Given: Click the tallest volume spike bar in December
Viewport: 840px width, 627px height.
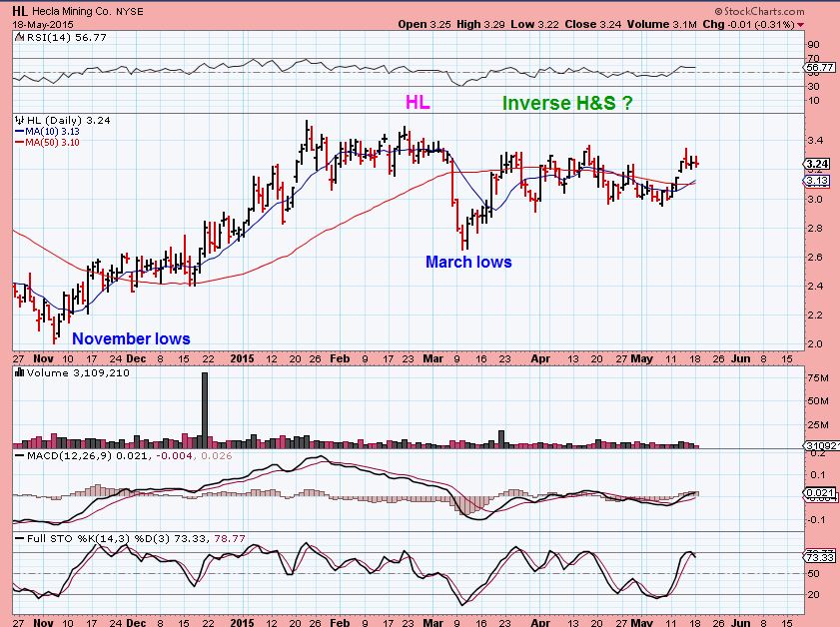Looking at the screenshot, I should pyautogui.click(x=205, y=409).
